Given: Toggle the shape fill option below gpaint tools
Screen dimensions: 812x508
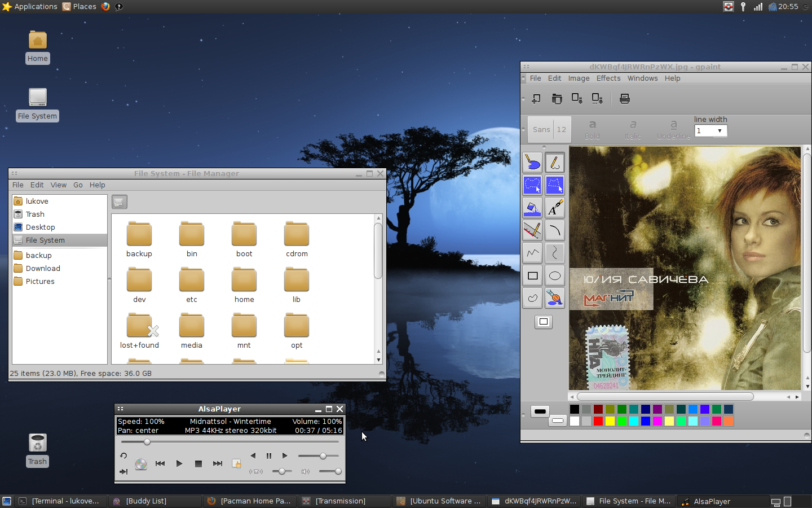Looking at the screenshot, I should (544, 322).
